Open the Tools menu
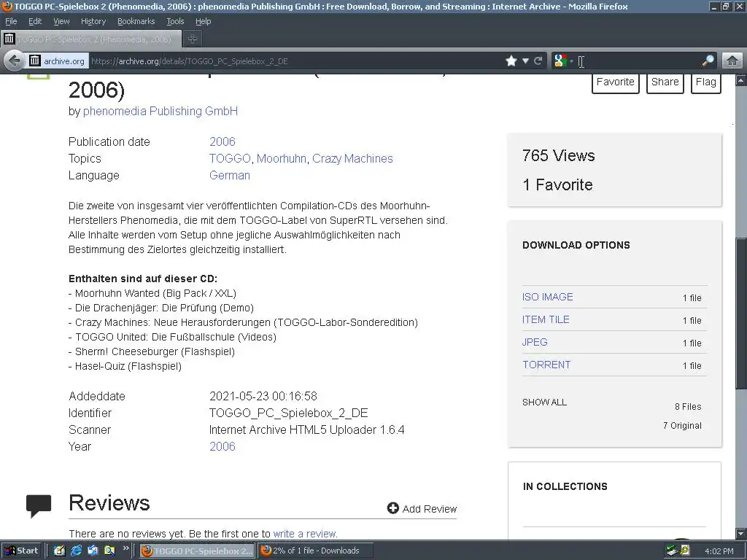The height and width of the screenshot is (560, 747). 175,21
